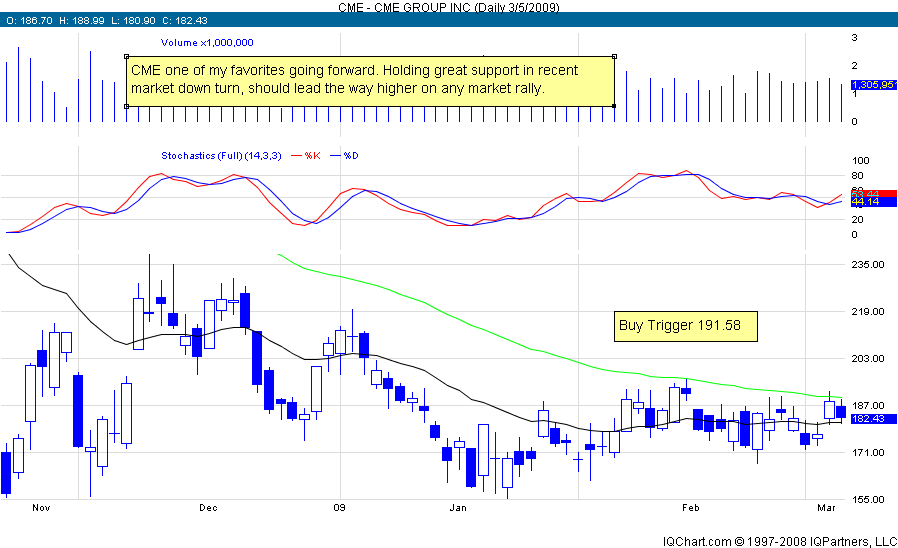Click the 235.00 price axis label
This screenshot has height=548, width=898.
point(868,265)
